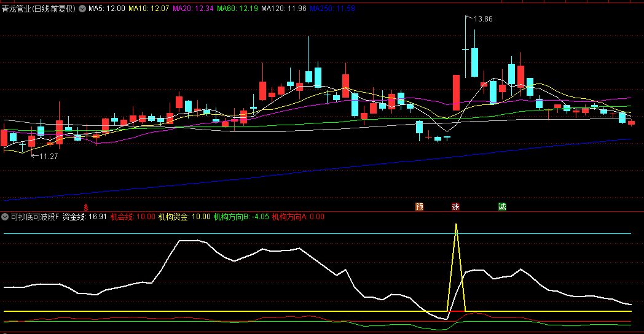Click the 11.27 low price label
The width and height of the screenshot is (644, 334).
49,157
